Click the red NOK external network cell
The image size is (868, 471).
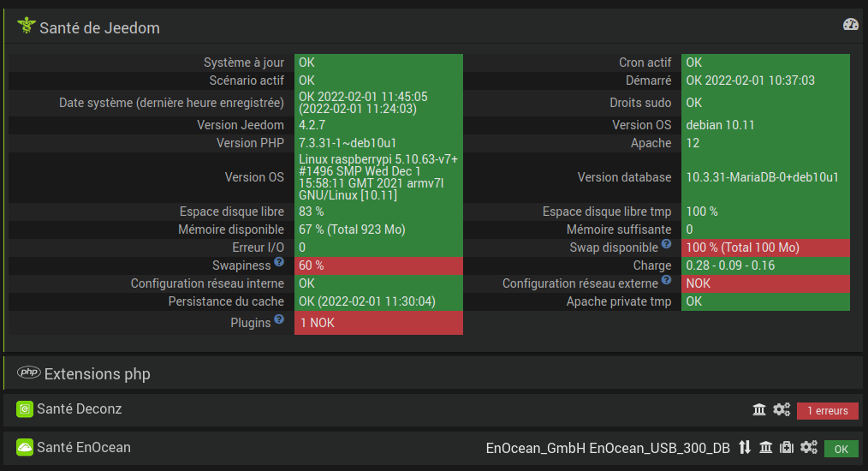click(x=765, y=283)
